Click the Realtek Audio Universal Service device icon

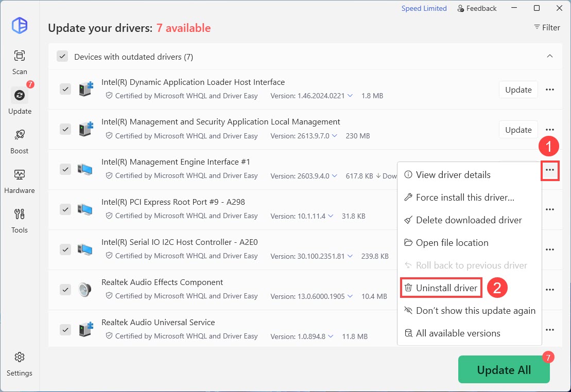[x=86, y=330]
